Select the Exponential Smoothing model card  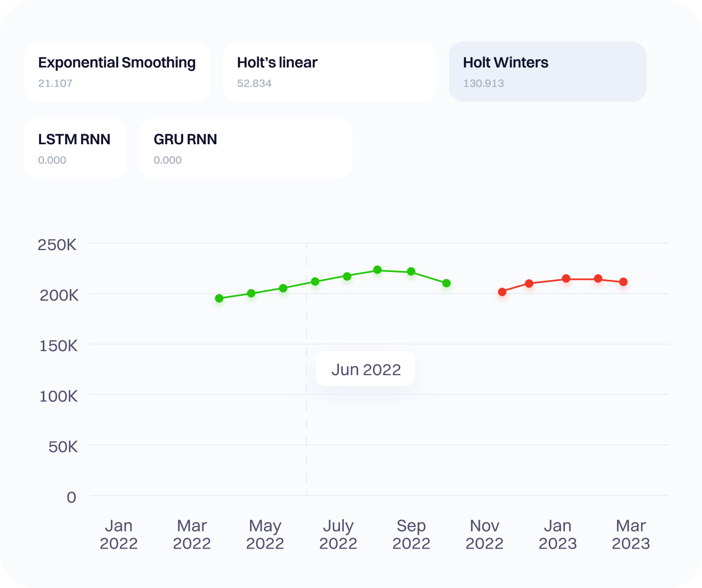coord(116,72)
